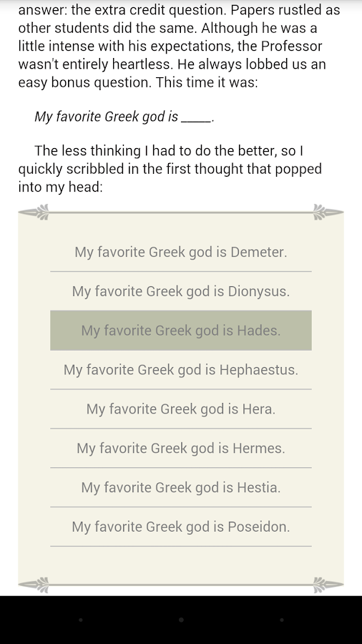This screenshot has height=644, width=362.
Task: Choose Demeter as favorite Greek god
Action: point(180,252)
